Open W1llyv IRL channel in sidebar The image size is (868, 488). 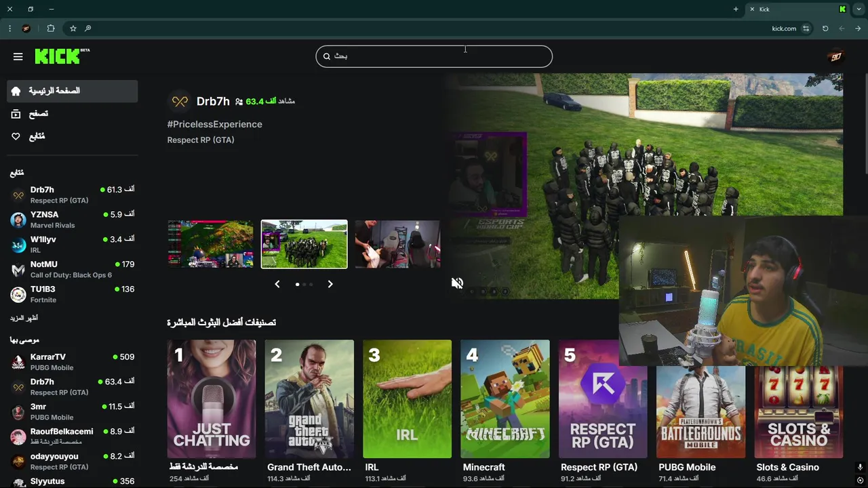pos(72,245)
